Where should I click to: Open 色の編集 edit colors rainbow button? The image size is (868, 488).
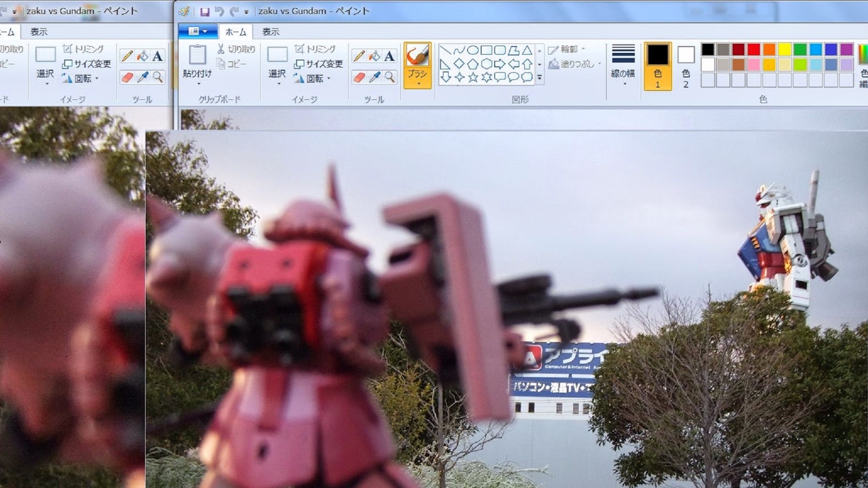863,66
